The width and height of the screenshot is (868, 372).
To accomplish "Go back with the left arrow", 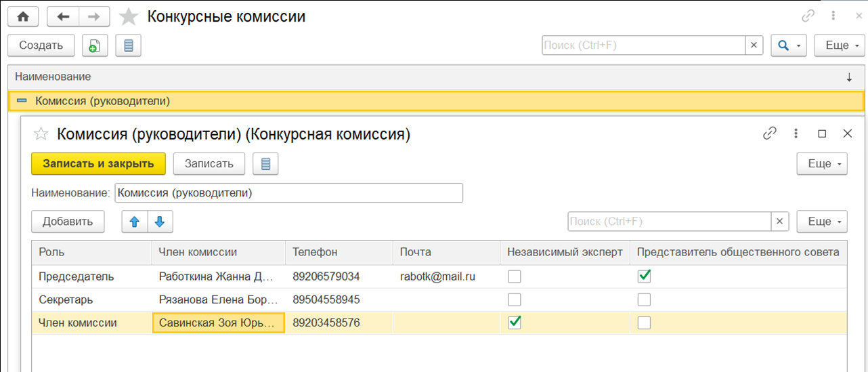I will [x=64, y=17].
